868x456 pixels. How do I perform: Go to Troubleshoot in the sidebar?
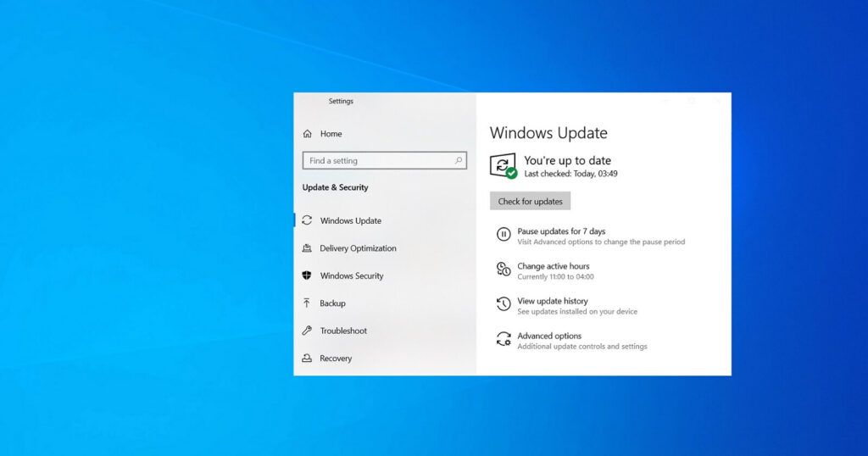point(343,331)
